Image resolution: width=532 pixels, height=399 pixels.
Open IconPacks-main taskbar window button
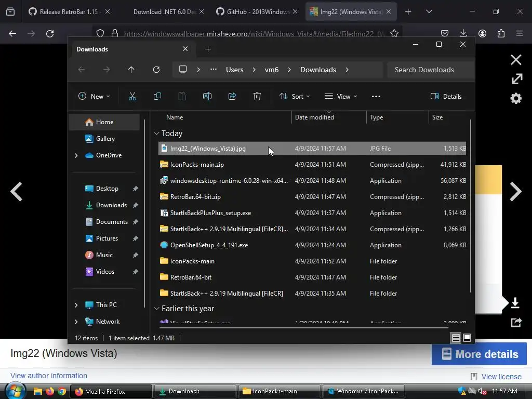click(279, 391)
